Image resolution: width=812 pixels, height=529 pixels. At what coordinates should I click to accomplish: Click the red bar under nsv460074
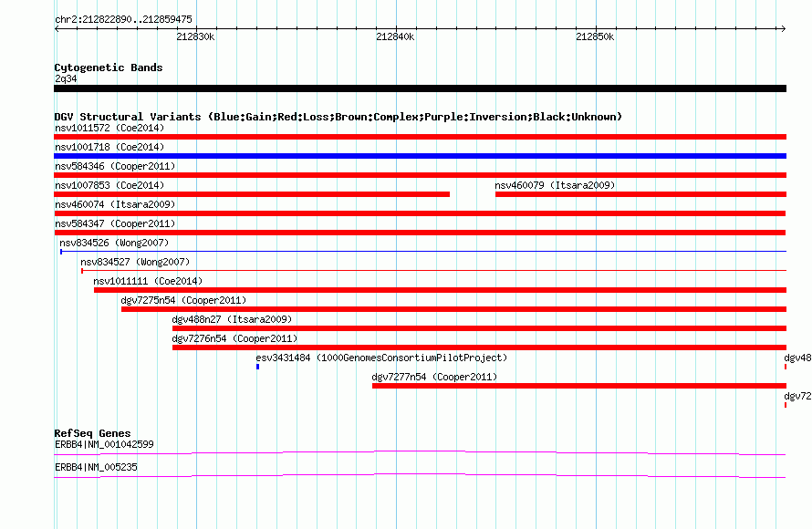(x=420, y=213)
